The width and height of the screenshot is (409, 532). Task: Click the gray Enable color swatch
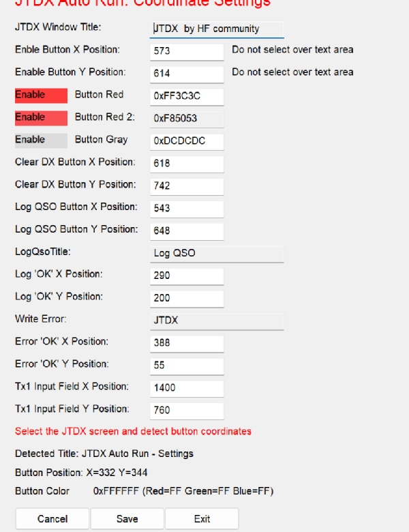(41, 141)
